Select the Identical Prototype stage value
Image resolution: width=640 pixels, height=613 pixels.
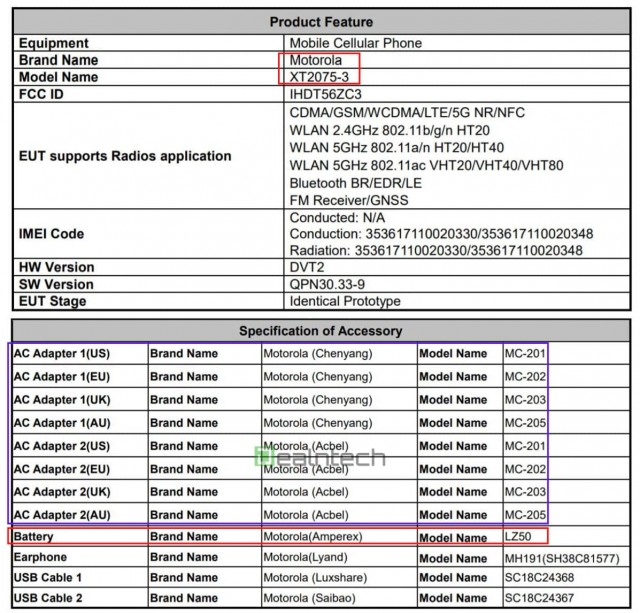coord(344,300)
